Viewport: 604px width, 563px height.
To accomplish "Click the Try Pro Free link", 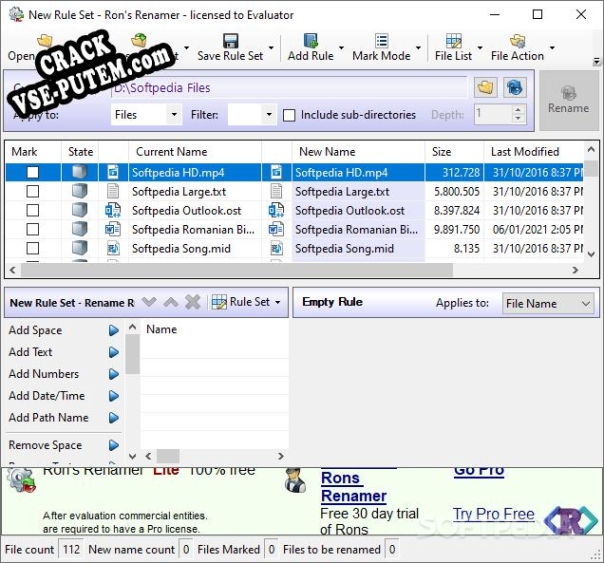I will [x=493, y=514].
